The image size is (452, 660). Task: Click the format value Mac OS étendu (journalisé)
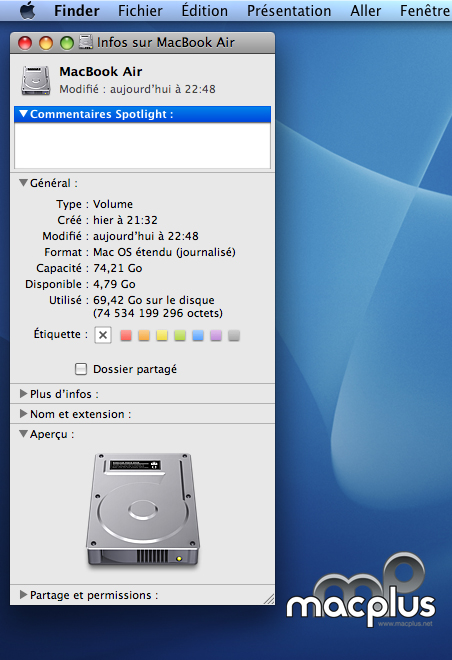coord(164,252)
